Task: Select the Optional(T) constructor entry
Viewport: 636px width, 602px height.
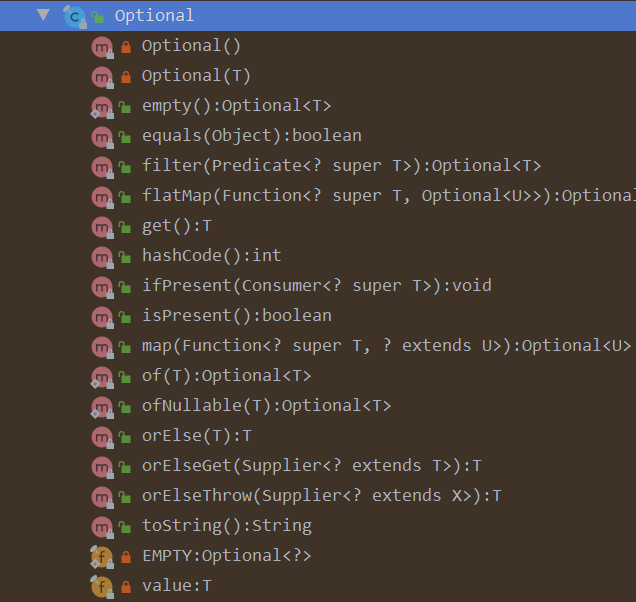Action: tap(196, 76)
